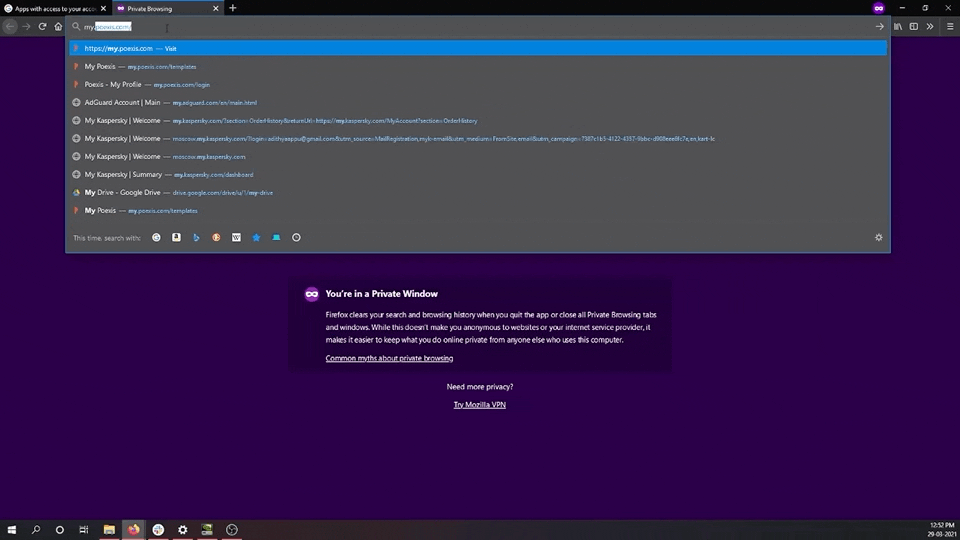Search with Google one-off engine icon
Viewport: 960px width, 540px height.
click(156, 238)
